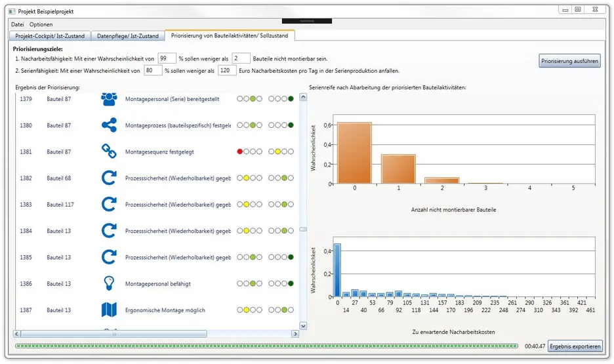Click the chain link icon for Montagesequenz festgelegt
This screenshot has height=364, width=614.
[x=108, y=152]
